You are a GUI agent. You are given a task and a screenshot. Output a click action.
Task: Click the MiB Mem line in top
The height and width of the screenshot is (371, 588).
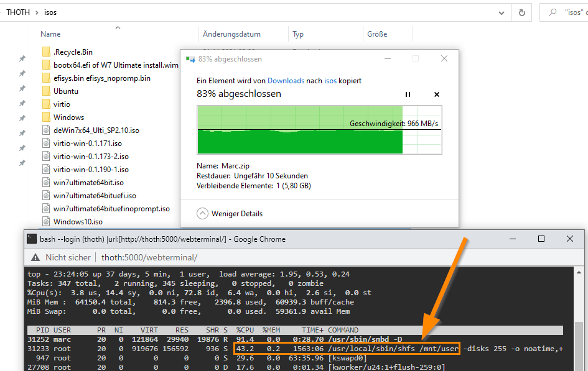click(190, 302)
